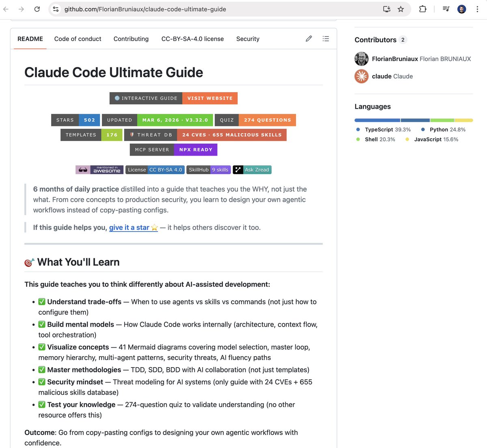
Task: Click the Templates 176 badge
Action: 91,135
